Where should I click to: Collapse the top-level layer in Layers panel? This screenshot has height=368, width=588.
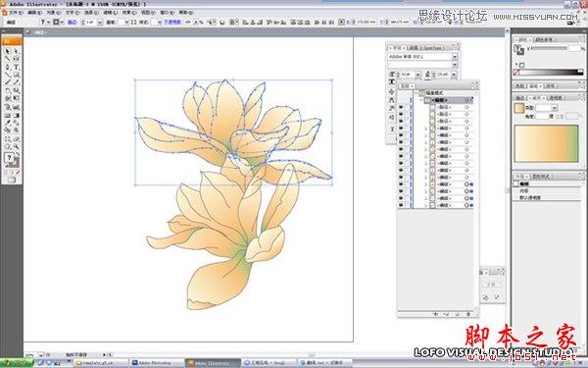pos(416,93)
